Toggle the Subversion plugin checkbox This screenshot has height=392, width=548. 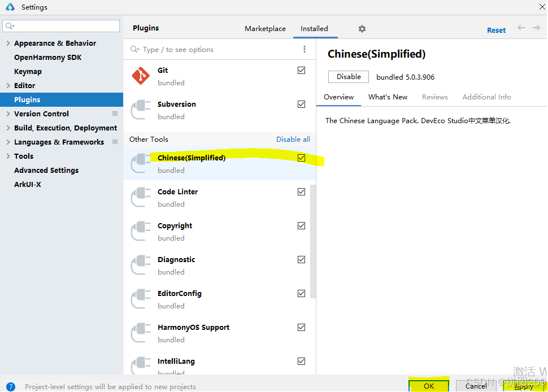click(x=301, y=104)
